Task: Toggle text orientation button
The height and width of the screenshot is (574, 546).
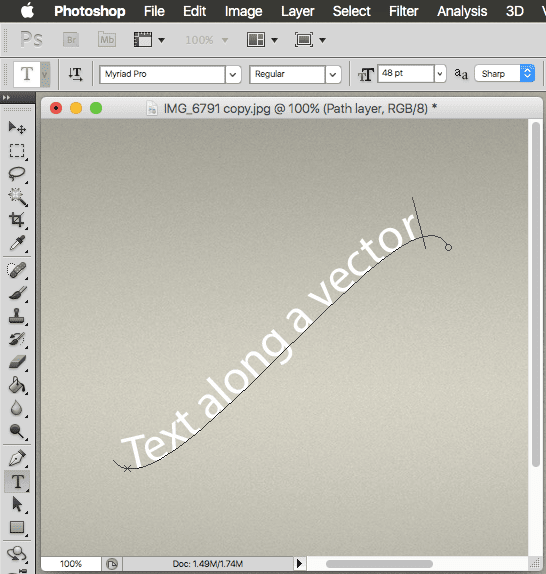Action: (x=75, y=74)
